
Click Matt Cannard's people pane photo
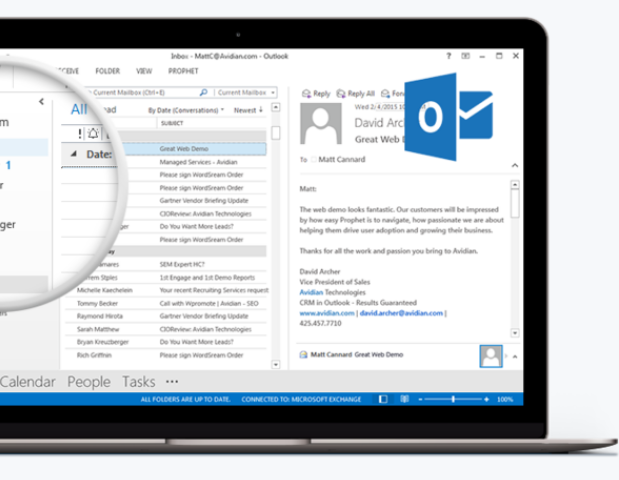click(491, 356)
